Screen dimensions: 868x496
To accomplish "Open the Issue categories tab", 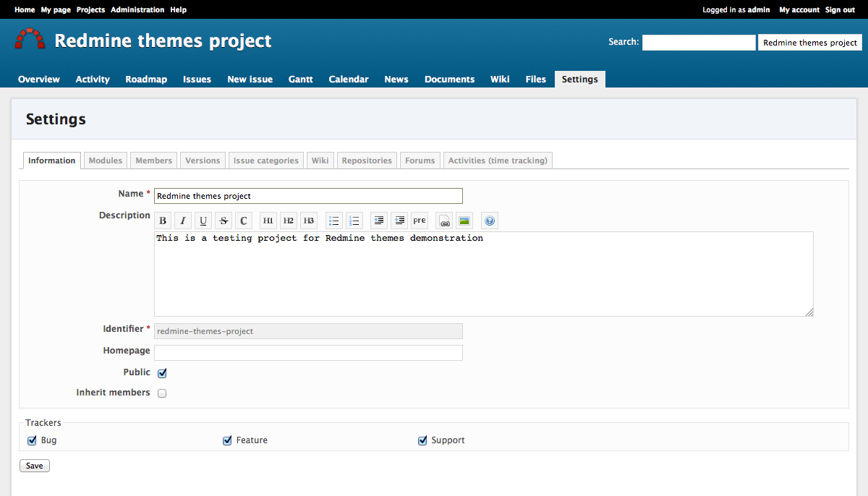I will 265,161.
